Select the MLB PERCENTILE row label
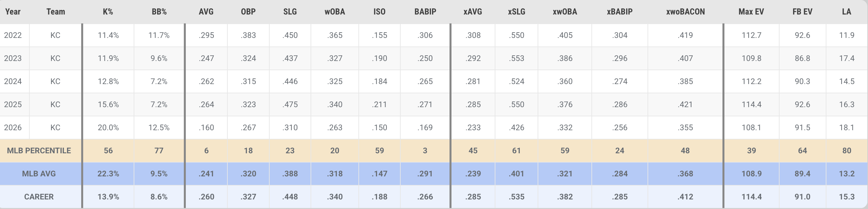This screenshot has height=209, width=868. click(39, 151)
